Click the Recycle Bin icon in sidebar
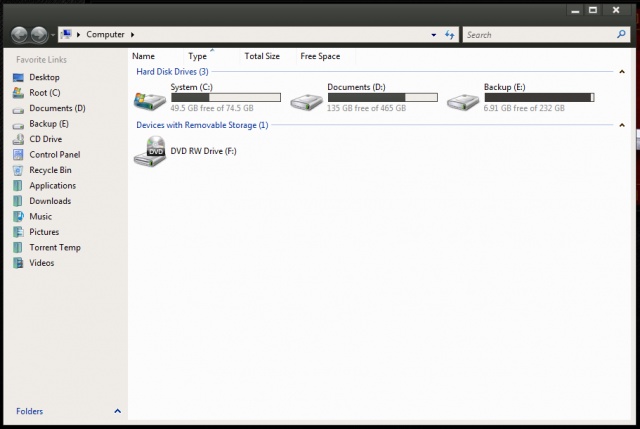This screenshot has width=640, height=429. (x=18, y=170)
